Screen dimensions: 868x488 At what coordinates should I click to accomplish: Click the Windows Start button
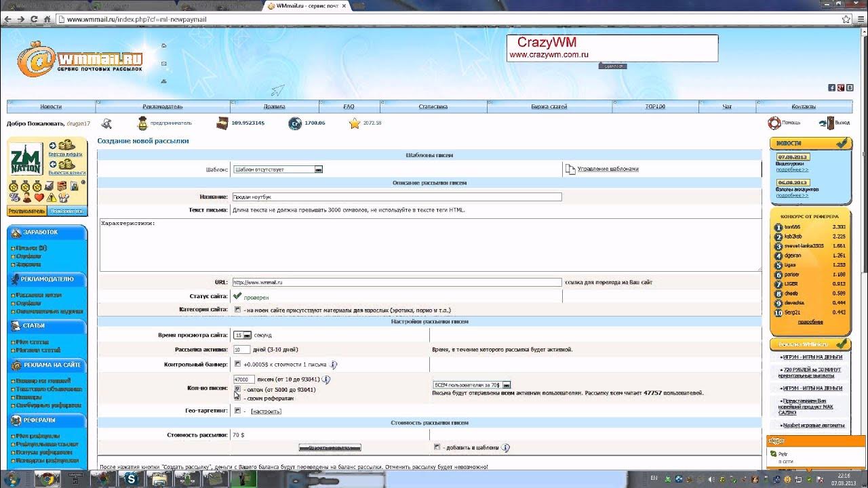[x=12, y=479]
